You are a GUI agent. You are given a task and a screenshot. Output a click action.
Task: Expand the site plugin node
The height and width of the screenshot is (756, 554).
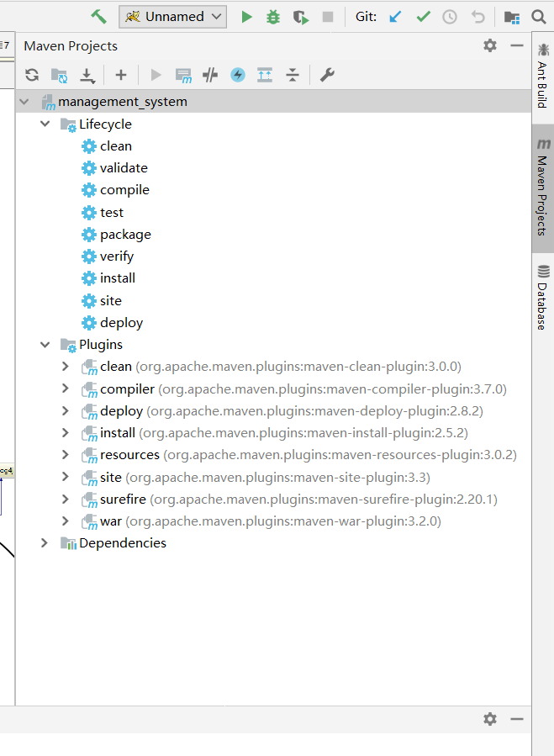[x=66, y=477]
